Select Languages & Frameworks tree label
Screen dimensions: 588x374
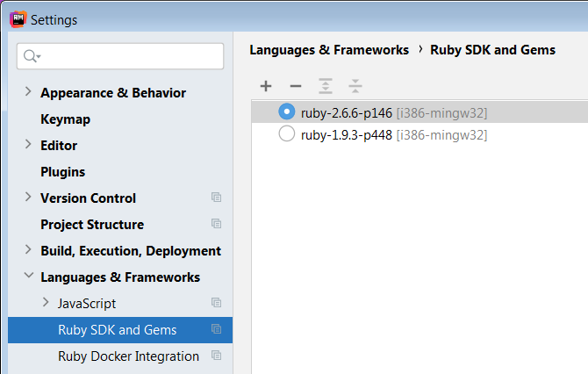tap(120, 277)
